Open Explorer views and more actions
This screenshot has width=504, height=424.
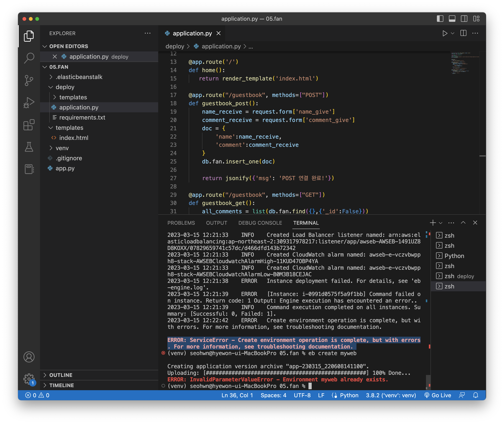pos(148,33)
